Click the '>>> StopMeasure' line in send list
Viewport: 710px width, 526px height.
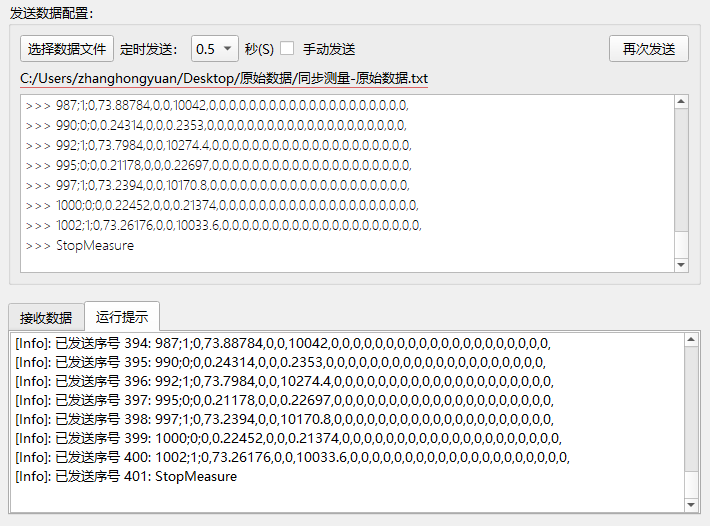click(x=80, y=245)
